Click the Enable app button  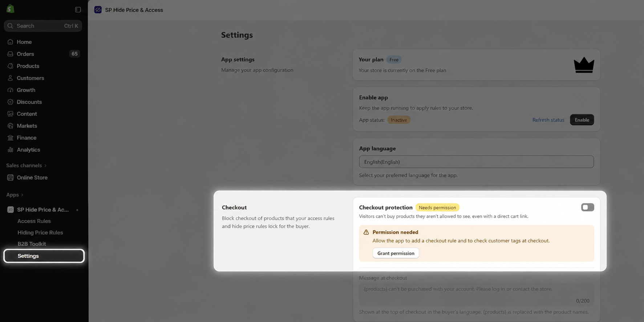582,120
